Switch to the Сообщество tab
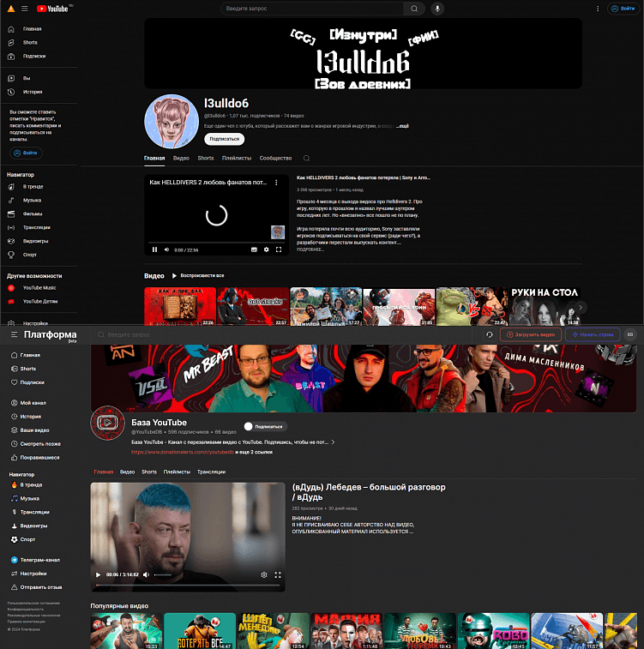 [x=275, y=158]
